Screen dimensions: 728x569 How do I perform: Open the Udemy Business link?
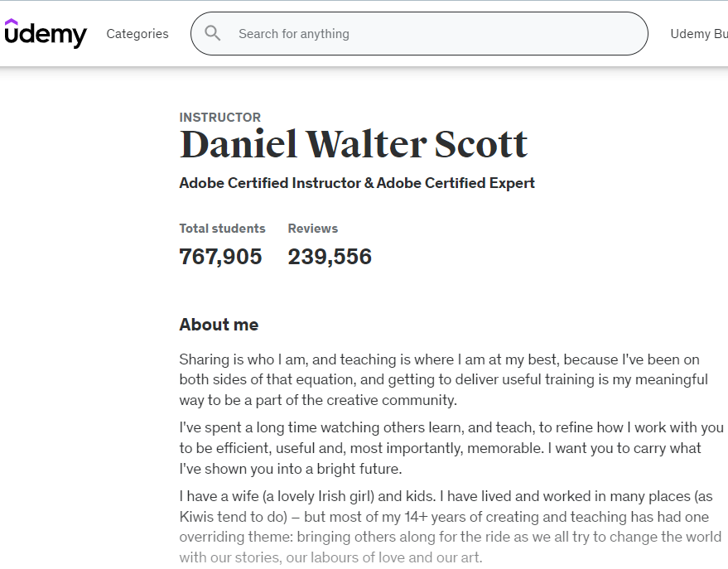pos(699,34)
